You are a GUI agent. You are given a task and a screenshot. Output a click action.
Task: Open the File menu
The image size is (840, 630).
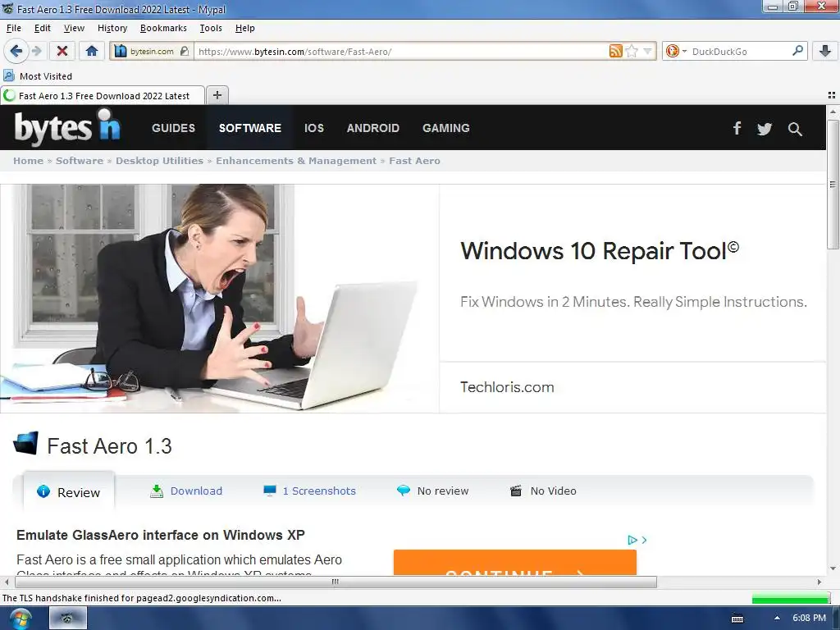[x=14, y=28]
